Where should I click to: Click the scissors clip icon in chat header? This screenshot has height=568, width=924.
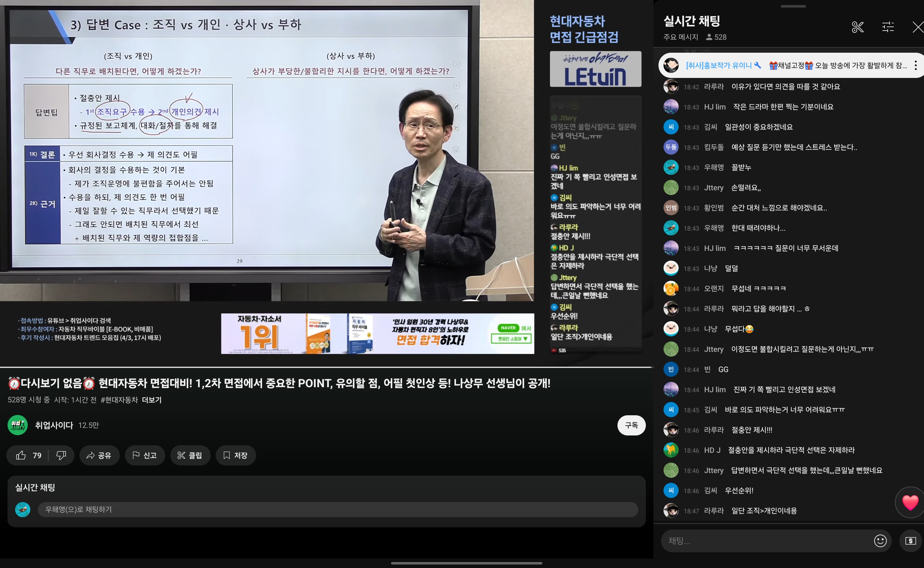tap(857, 27)
